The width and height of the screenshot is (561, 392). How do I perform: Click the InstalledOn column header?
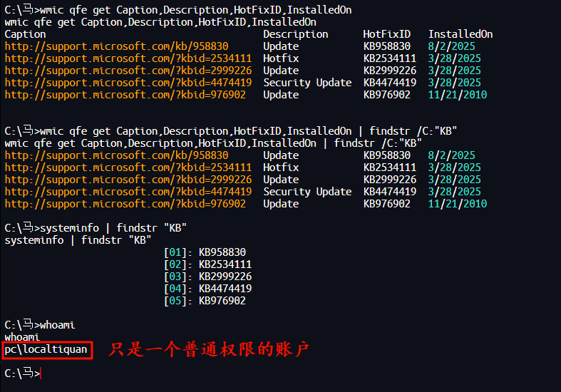coord(460,34)
